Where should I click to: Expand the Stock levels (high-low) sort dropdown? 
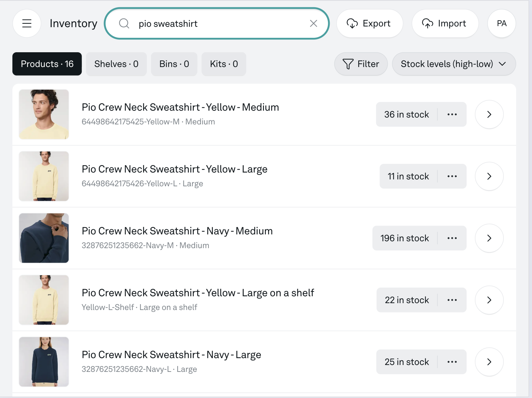(454, 64)
